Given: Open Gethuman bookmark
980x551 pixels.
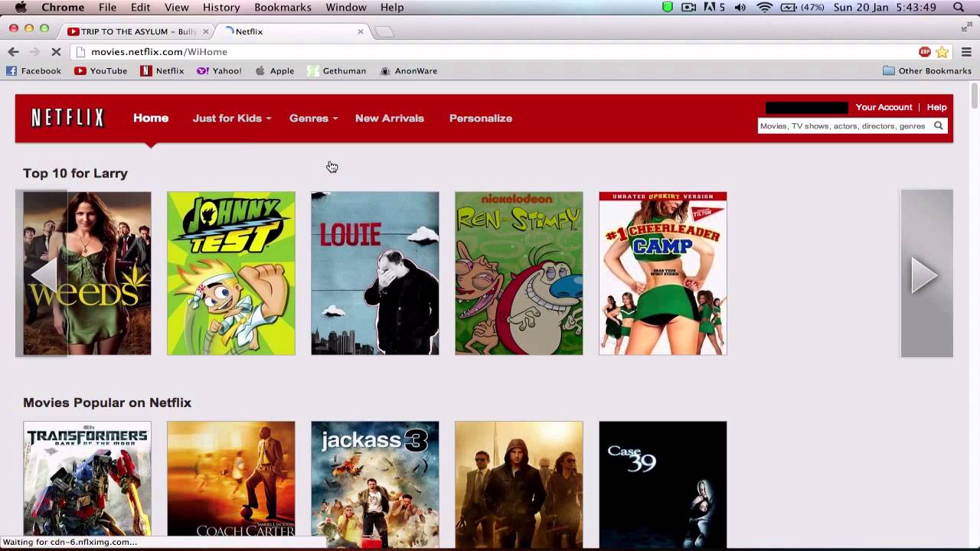Looking at the screenshot, I should [336, 70].
